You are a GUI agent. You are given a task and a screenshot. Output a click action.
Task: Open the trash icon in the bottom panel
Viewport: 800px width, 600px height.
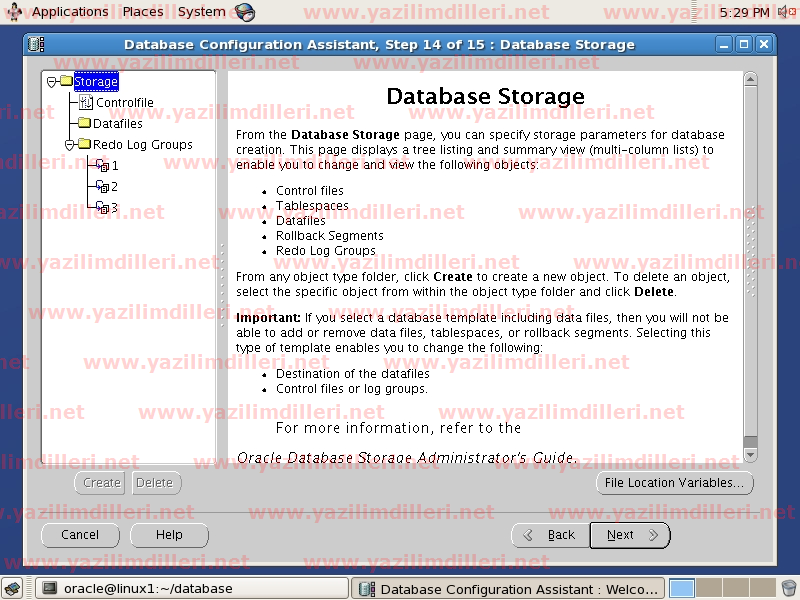(x=788, y=588)
